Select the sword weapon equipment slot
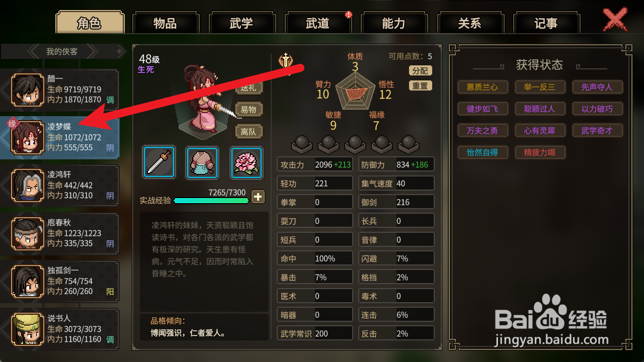This screenshot has width=644, height=362. [x=159, y=162]
